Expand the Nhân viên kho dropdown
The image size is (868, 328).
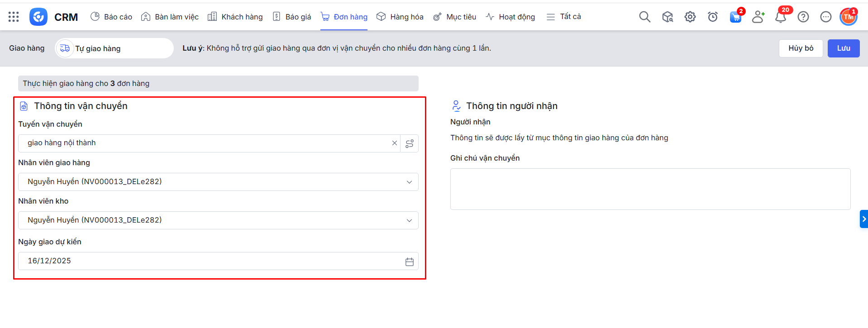pyautogui.click(x=409, y=220)
